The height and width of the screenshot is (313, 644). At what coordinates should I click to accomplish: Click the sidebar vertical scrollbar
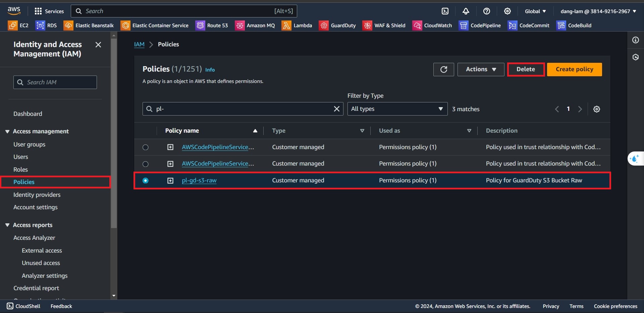(114, 134)
